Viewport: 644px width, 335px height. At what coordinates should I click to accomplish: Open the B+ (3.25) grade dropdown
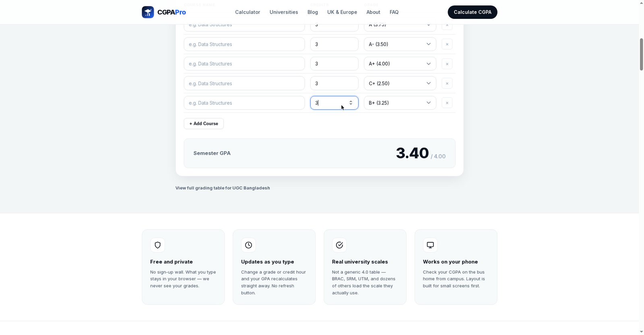coord(400,103)
